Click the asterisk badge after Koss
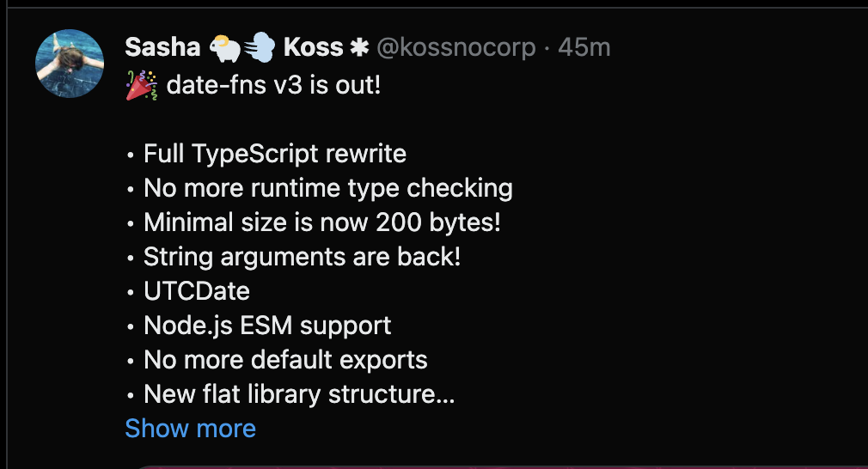 tap(359, 47)
